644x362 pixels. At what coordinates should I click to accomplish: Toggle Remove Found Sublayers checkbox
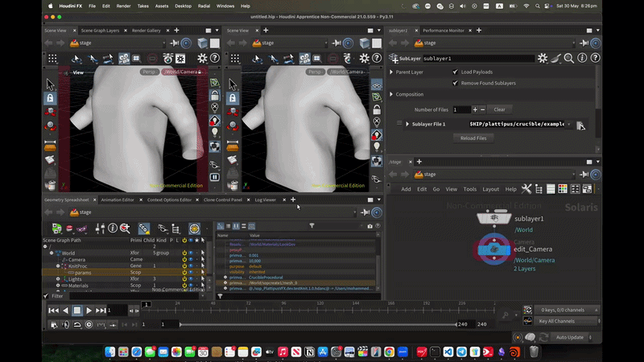(x=455, y=83)
